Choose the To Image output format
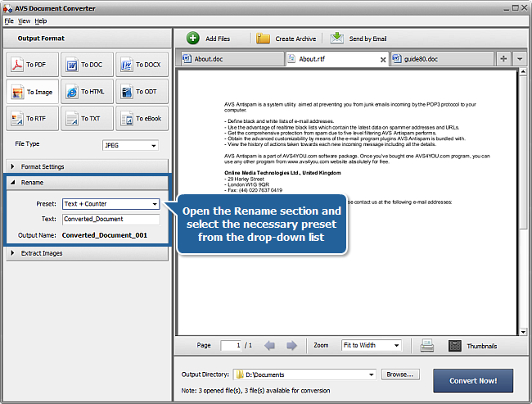Viewport: 532px width, 404px height. [32, 92]
